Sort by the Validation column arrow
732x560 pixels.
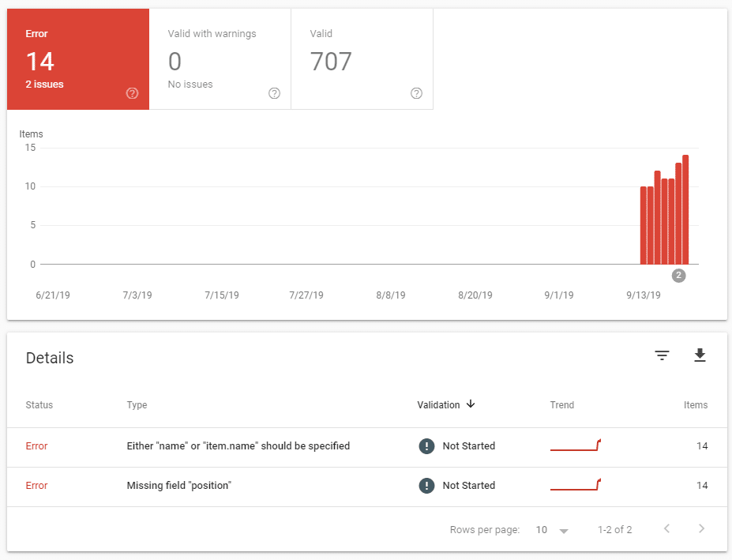471,404
